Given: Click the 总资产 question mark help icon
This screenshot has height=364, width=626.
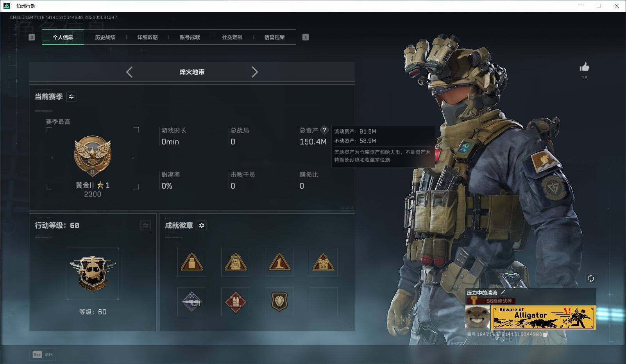Looking at the screenshot, I should pyautogui.click(x=324, y=130).
